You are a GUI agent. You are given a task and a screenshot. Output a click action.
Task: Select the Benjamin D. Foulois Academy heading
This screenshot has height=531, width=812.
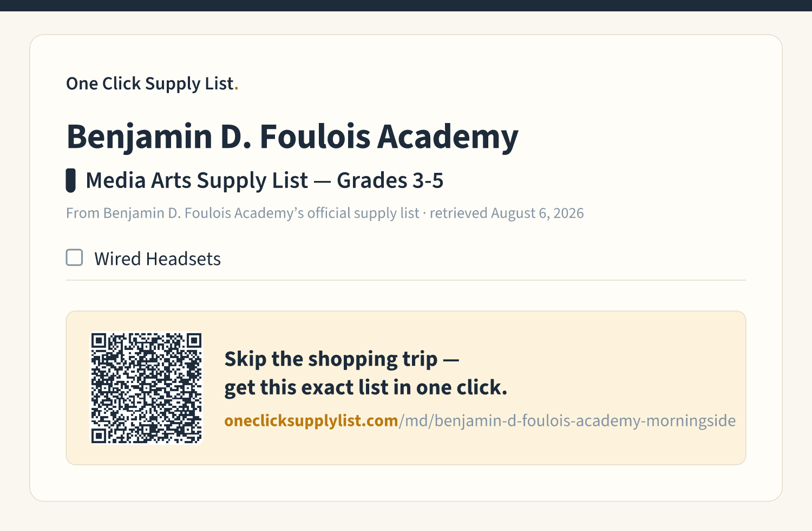[x=292, y=136]
